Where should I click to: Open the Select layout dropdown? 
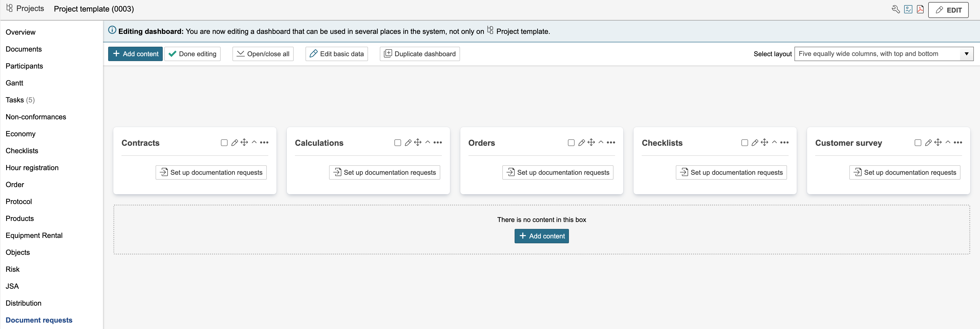pyautogui.click(x=883, y=54)
